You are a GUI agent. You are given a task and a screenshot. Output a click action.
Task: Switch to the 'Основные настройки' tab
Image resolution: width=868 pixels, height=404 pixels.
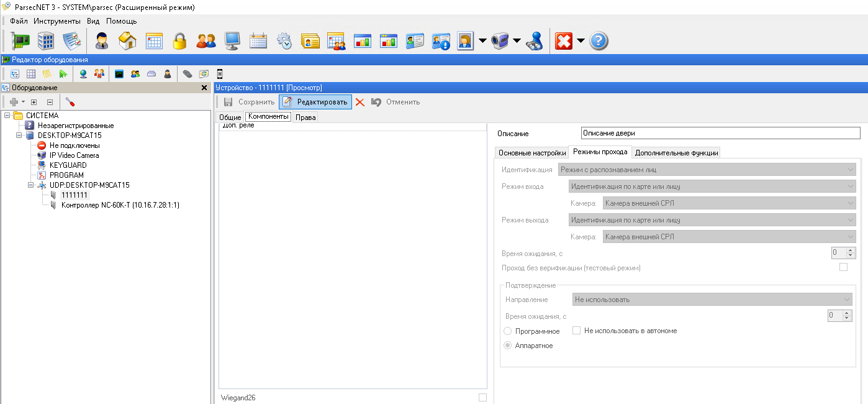531,153
